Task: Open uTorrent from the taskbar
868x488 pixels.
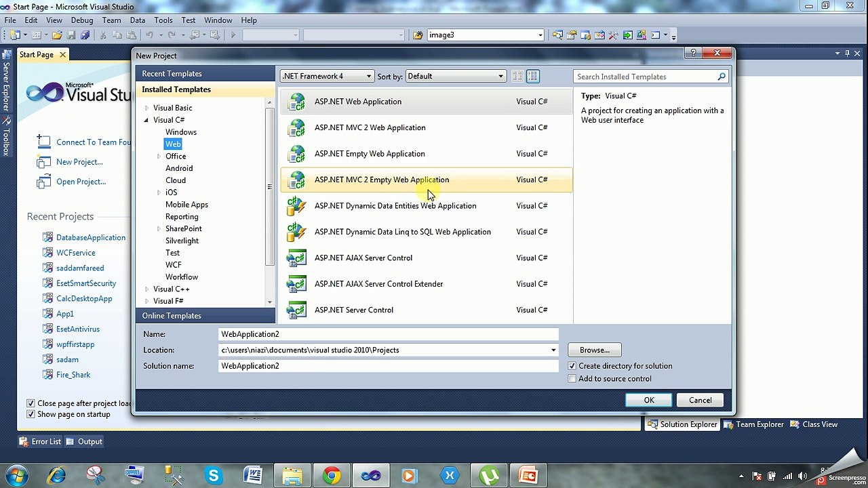Action: pos(489,475)
